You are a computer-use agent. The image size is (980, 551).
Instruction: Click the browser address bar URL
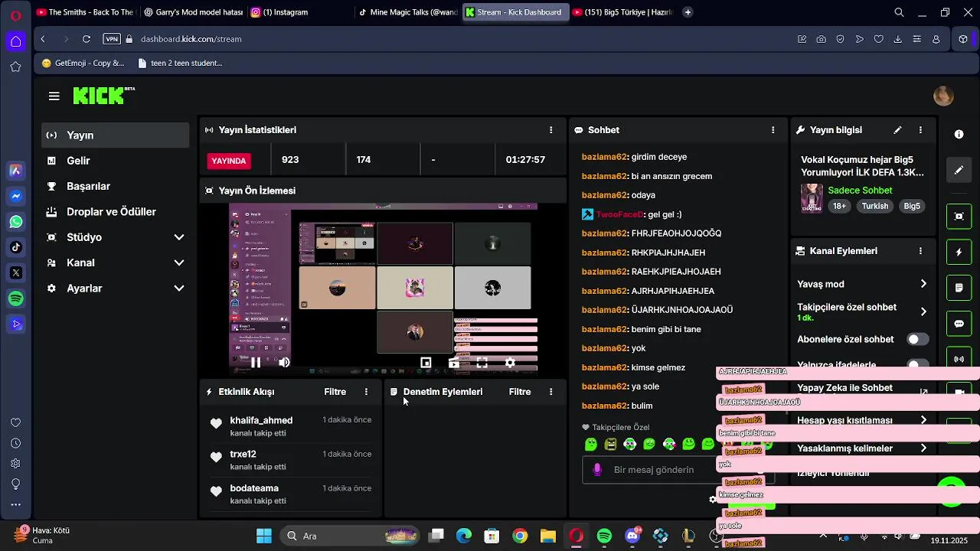191,39
